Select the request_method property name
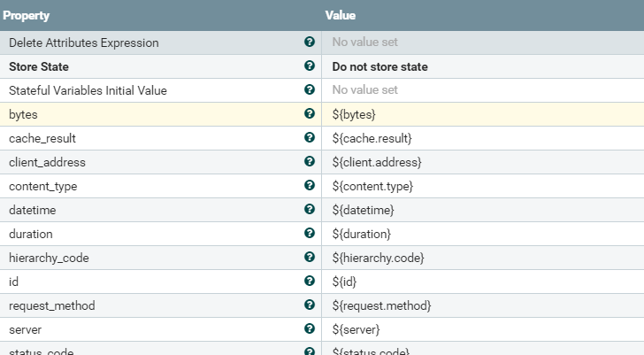 tap(51, 305)
